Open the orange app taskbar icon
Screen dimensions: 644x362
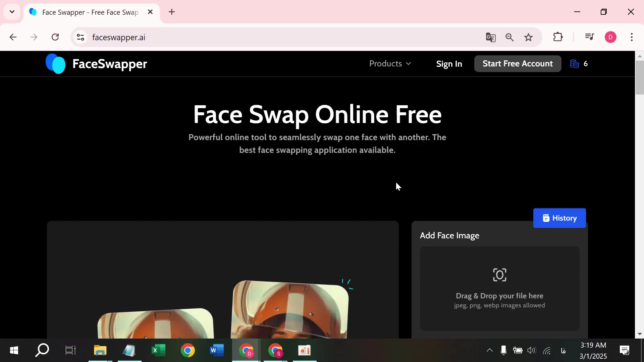coord(304,350)
